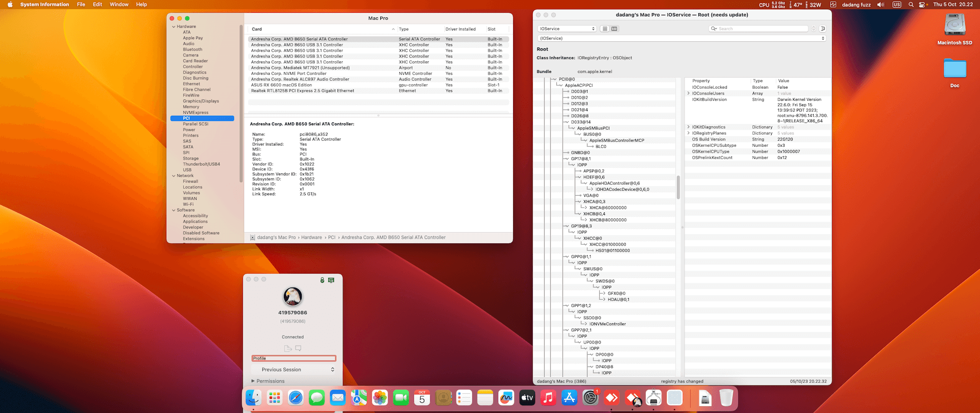Image resolution: width=980 pixels, height=413 pixels.
Task: Select Graphics/Displays in the sidebar
Action: click(x=201, y=101)
